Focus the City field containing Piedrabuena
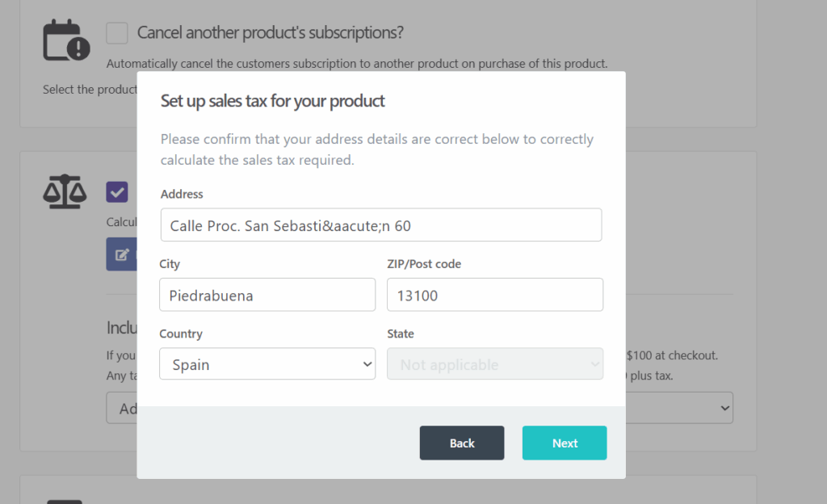 (x=267, y=295)
